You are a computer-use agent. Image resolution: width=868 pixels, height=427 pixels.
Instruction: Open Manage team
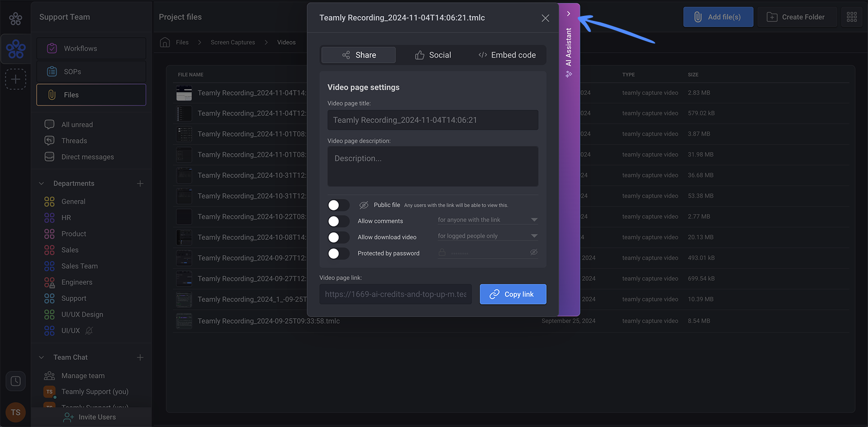click(82, 376)
